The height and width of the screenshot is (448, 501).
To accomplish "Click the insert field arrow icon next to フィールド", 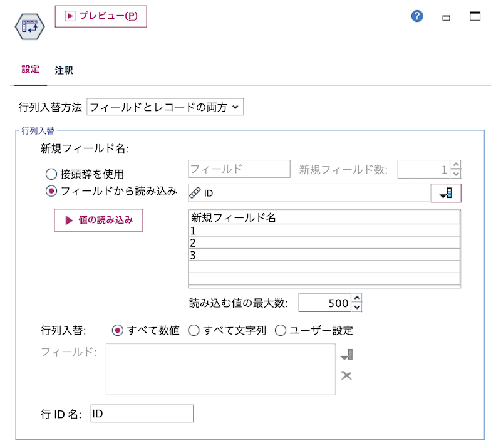I will click(347, 354).
